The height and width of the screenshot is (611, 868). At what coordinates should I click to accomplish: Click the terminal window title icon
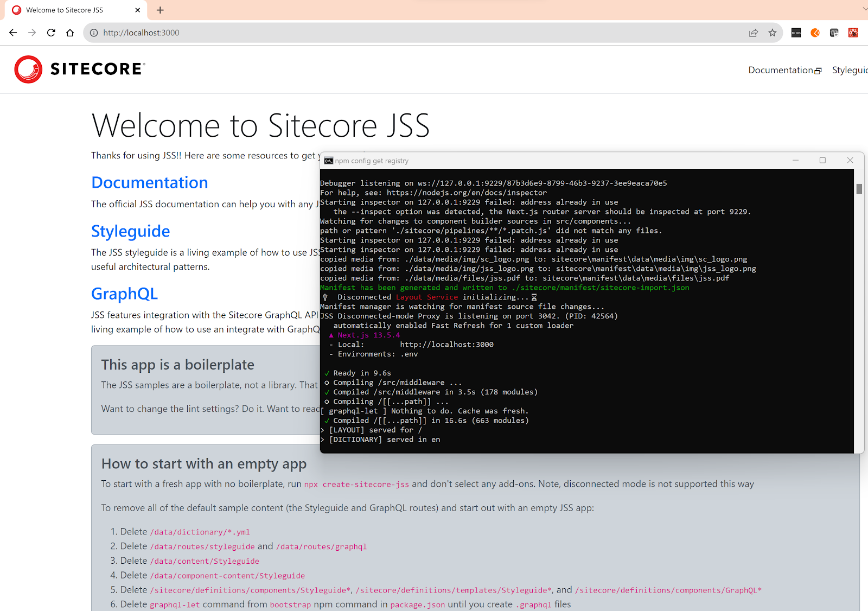328,161
